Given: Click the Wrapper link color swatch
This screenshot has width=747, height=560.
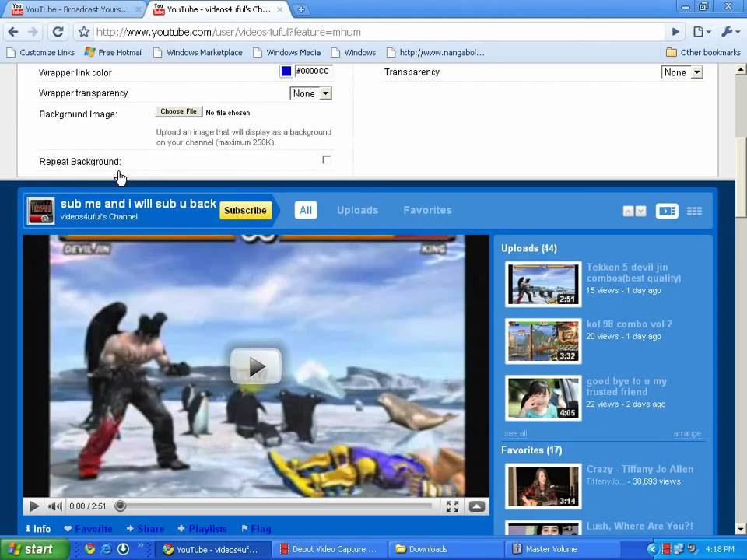Looking at the screenshot, I should 286,71.
